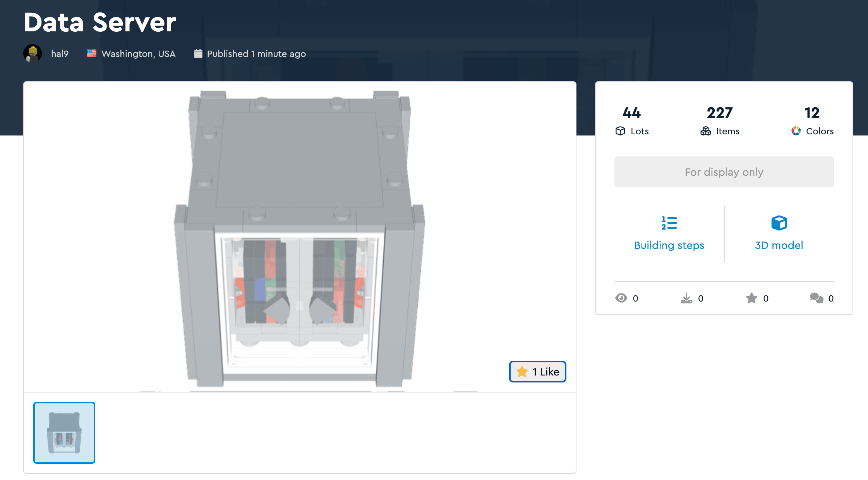Click the favorites count "0"

(x=766, y=298)
